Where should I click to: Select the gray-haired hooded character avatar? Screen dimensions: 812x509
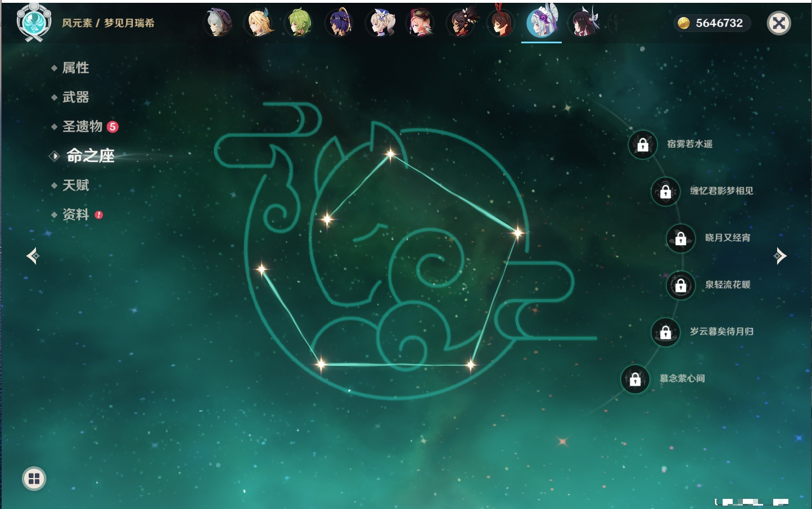(x=218, y=23)
